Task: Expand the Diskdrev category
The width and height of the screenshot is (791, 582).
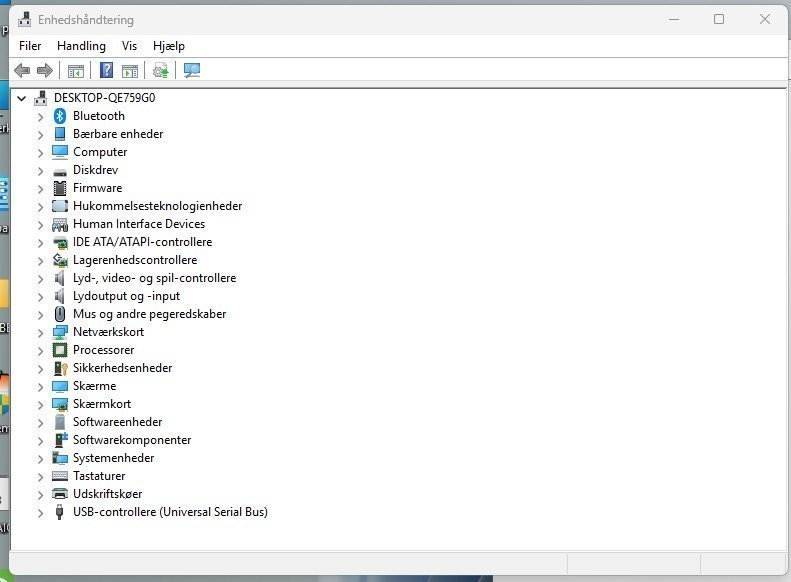Action: 40,170
